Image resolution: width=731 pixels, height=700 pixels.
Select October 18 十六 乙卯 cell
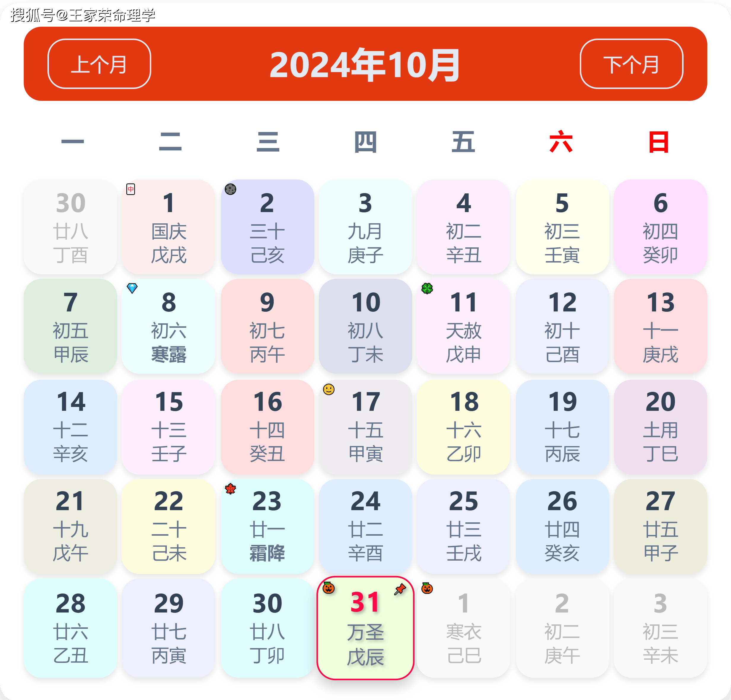coord(464,427)
